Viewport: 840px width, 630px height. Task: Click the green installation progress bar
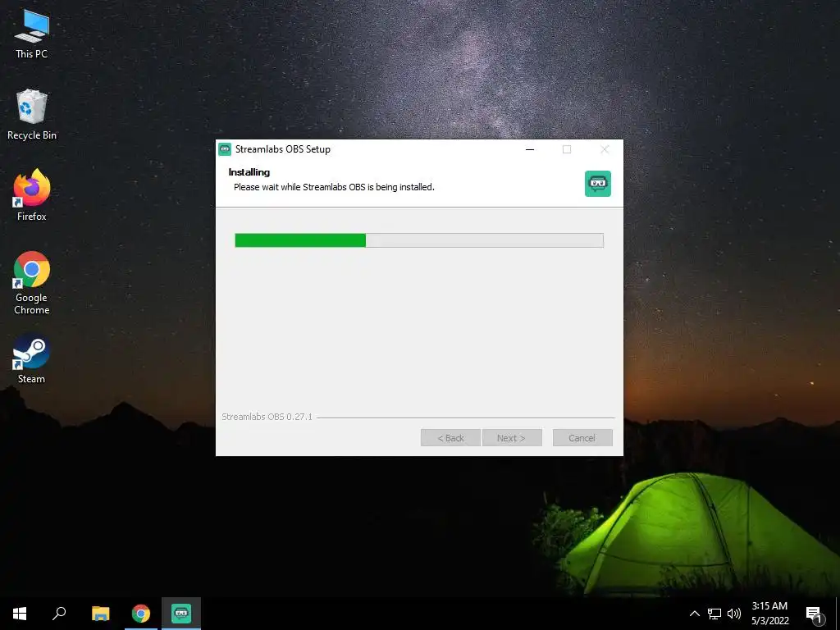coord(419,240)
